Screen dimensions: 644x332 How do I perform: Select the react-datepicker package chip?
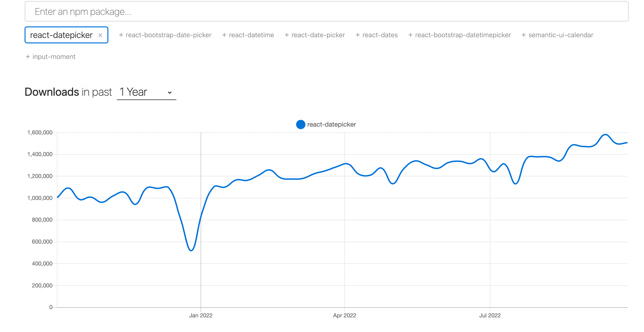click(x=61, y=35)
